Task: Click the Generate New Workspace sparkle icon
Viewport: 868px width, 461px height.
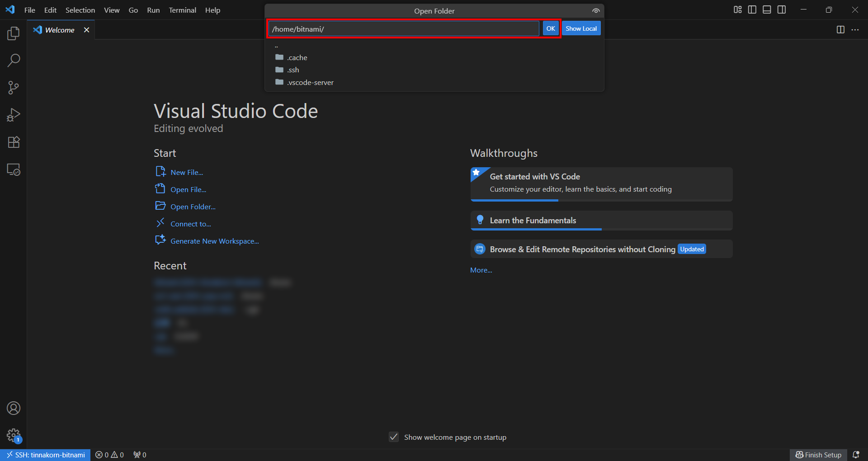Action: pos(160,240)
